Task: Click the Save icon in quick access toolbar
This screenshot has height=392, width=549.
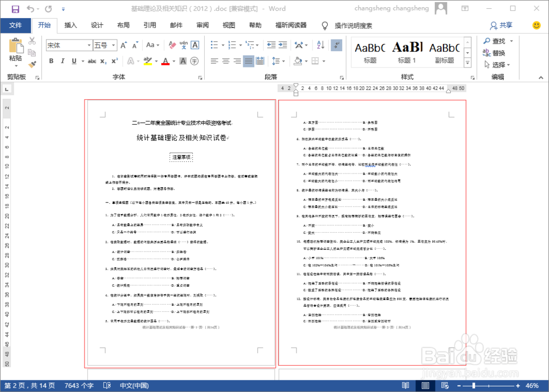Action: [15, 9]
